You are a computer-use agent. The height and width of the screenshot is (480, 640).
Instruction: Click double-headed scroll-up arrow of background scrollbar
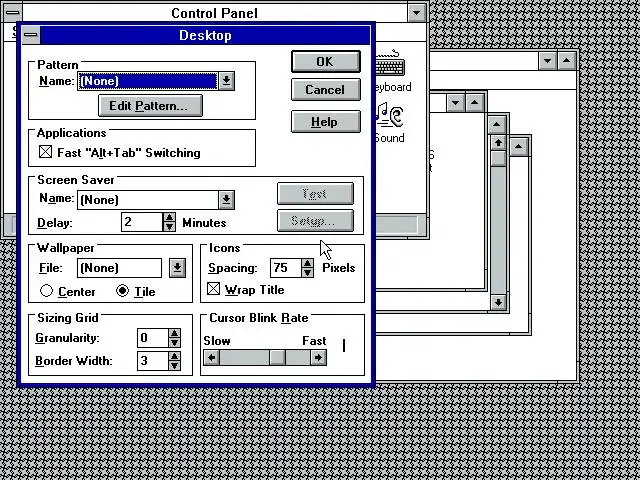(498, 143)
